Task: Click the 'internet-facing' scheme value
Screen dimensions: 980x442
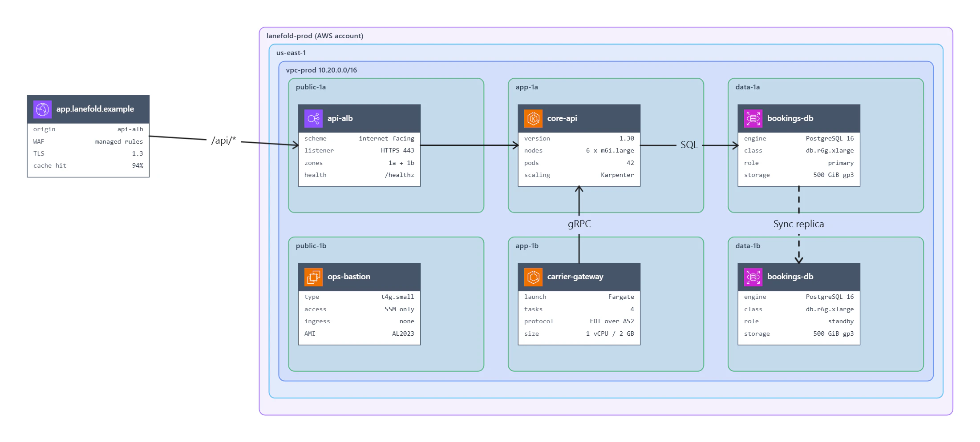Action: click(386, 139)
